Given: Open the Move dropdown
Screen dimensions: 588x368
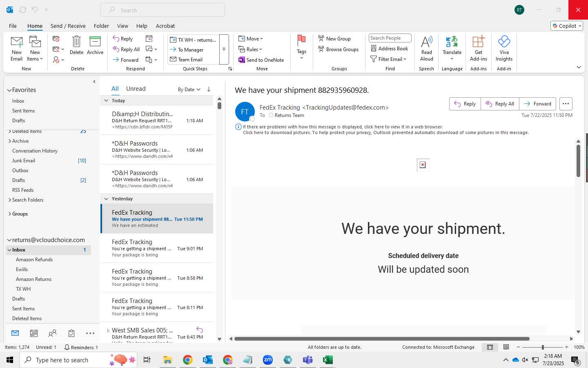Looking at the screenshot, I should [x=251, y=39].
